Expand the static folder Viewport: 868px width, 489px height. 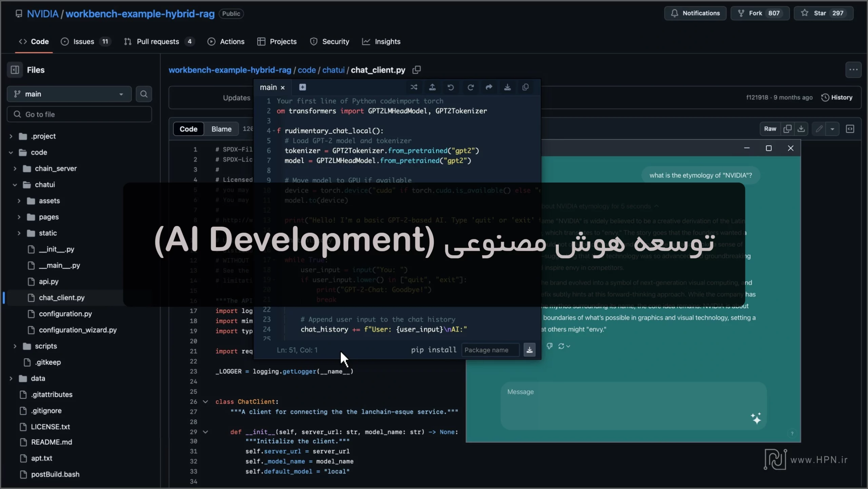(x=19, y=233)
